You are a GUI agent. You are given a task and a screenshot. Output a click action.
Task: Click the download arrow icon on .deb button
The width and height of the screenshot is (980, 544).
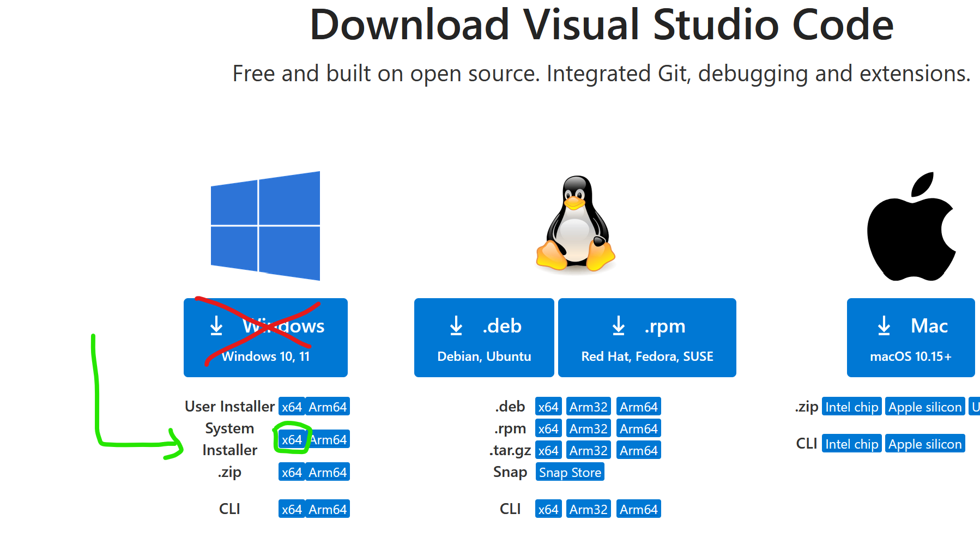456,326
